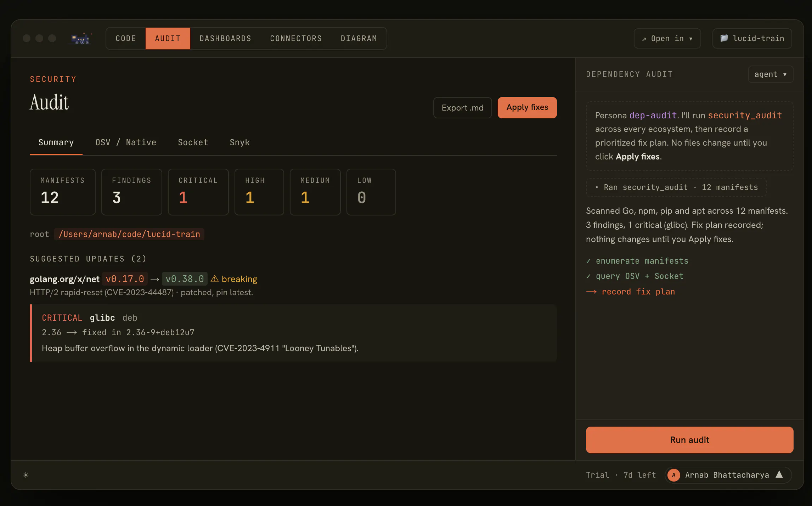Switch to OSV / Native sub-tab
The width and height of the screenshot is (812, 506).
click(126, 142)
